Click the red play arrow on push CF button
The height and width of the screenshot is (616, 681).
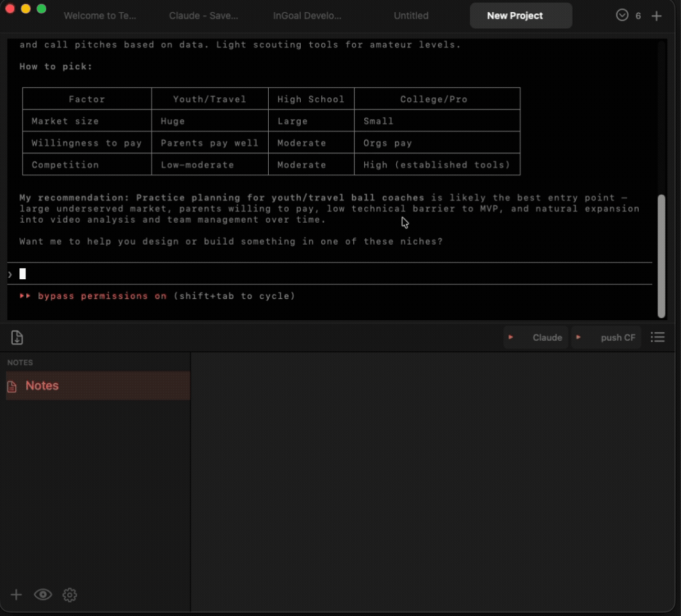pos(578,337)
